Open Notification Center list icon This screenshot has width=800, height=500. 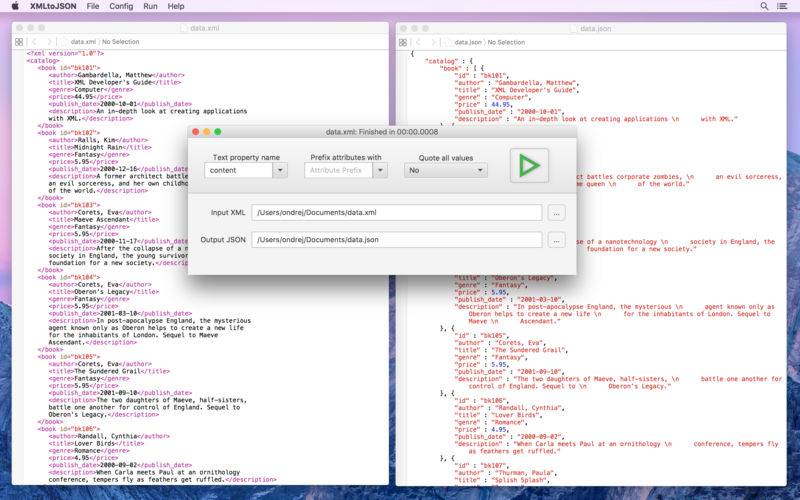tap(782, 6)
